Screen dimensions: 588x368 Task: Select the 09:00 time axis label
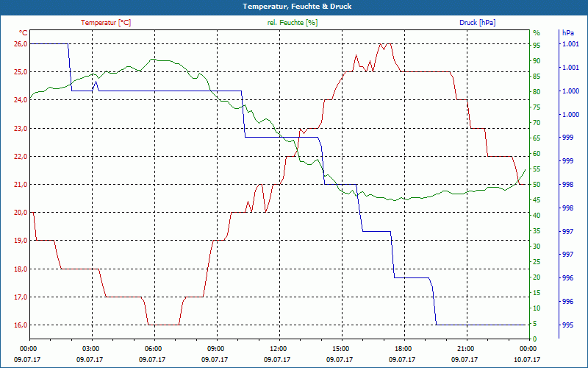(x=215, y=348)
